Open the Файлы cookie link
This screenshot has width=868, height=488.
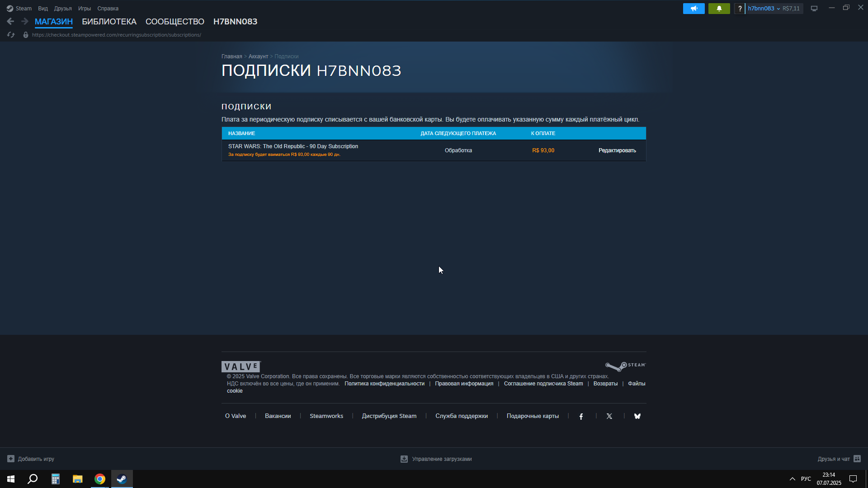click(x=637, y=384)
